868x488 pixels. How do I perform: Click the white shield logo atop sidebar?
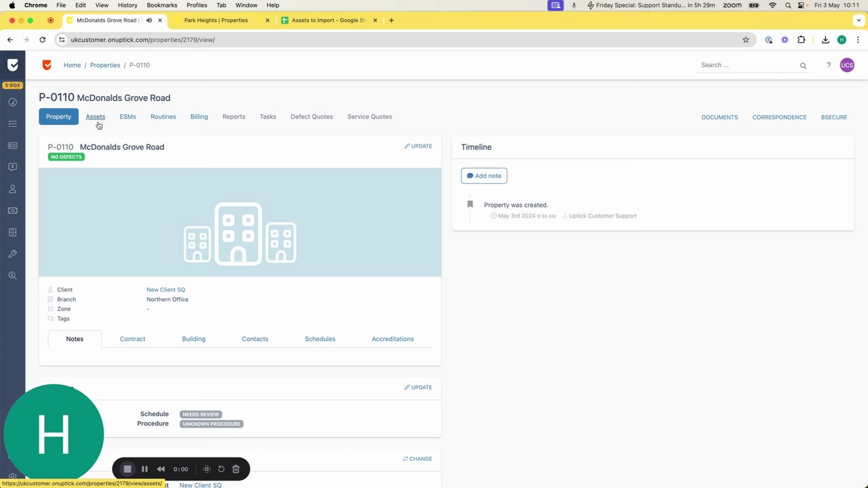[12, 65]
